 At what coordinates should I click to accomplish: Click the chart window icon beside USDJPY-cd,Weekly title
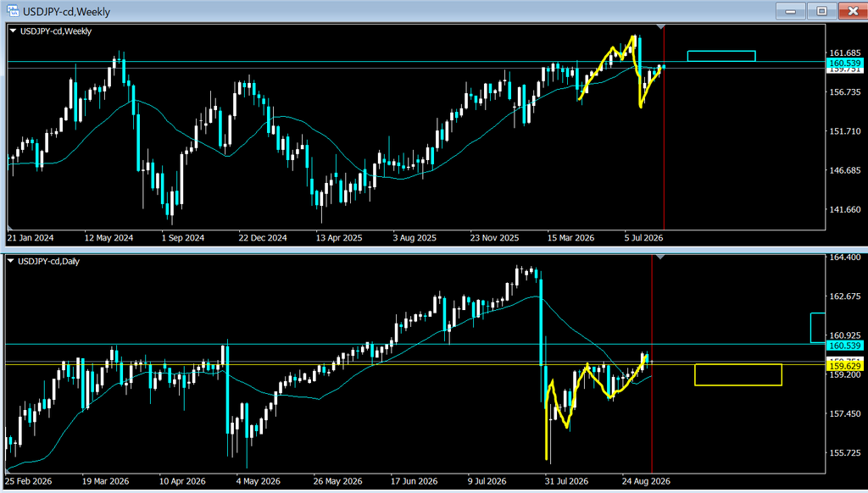[12, 11]
